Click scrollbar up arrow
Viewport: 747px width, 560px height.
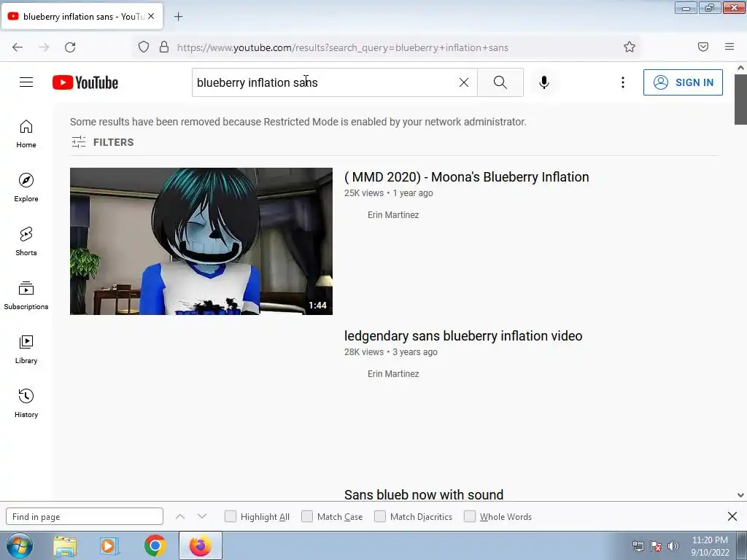pos(740,68)
